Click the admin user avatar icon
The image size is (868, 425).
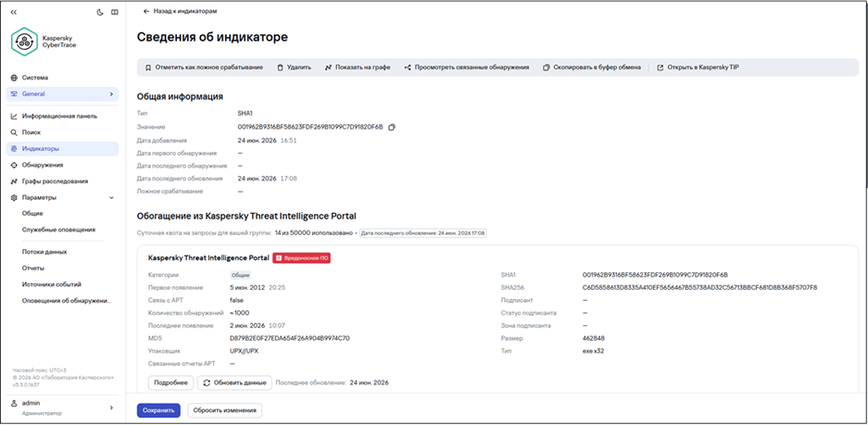click(x=15, y=404)
